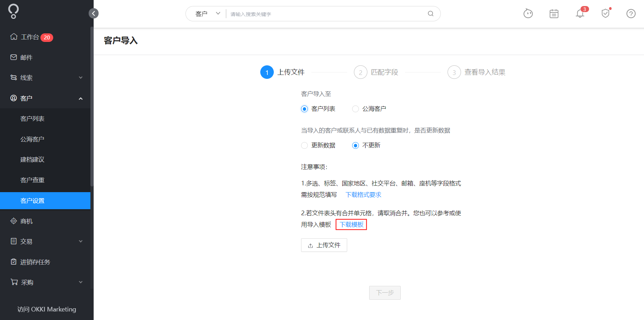
Task: Click the 工作台 home icon
Action: pyautogui.click(x=14, y=37)
